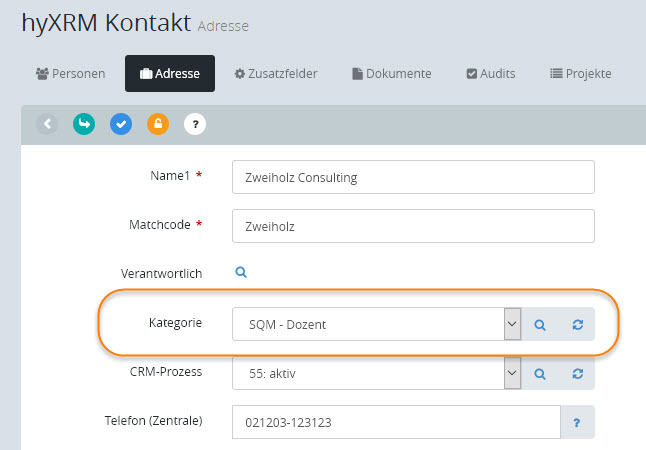The image size is (646, 450).
Task: Refresh the CRM-Prozess list
Action: click(577, 373)
